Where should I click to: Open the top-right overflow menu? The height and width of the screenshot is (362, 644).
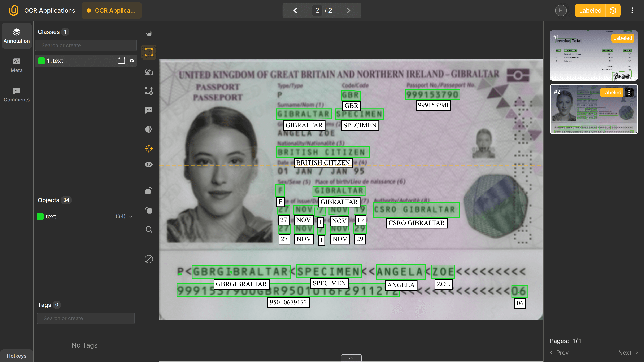click(x=632, y=10)
